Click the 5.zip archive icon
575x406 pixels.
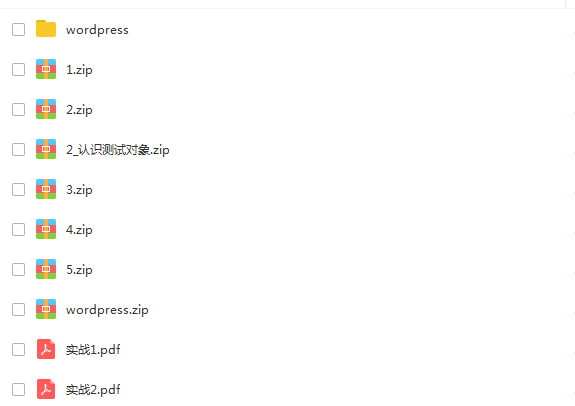(46, 269)
